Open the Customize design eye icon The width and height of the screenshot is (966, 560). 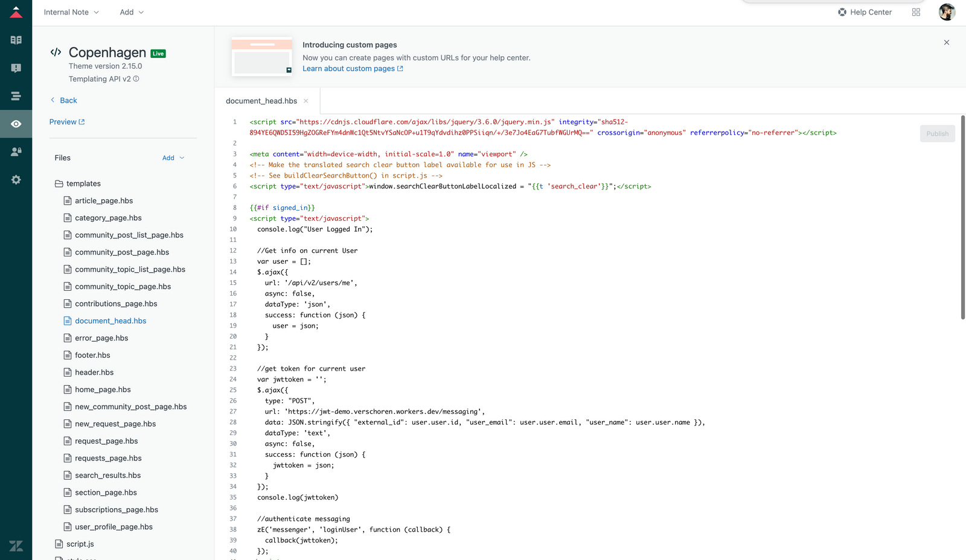[x=16, y=124]
